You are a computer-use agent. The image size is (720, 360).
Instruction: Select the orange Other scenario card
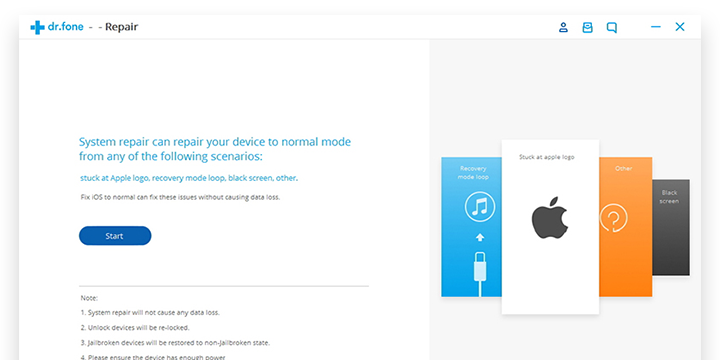(625, 227)
